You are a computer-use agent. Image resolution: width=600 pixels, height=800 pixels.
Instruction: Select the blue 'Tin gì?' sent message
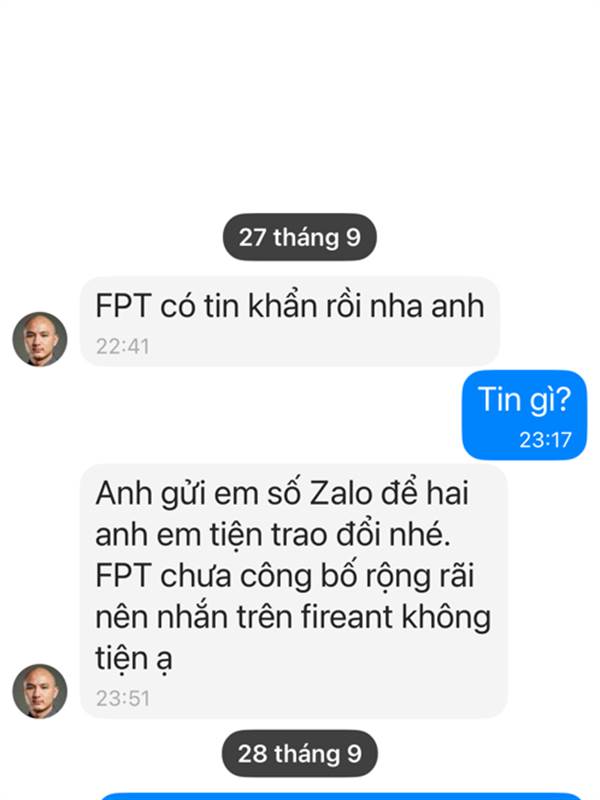[x=524, y=415]
